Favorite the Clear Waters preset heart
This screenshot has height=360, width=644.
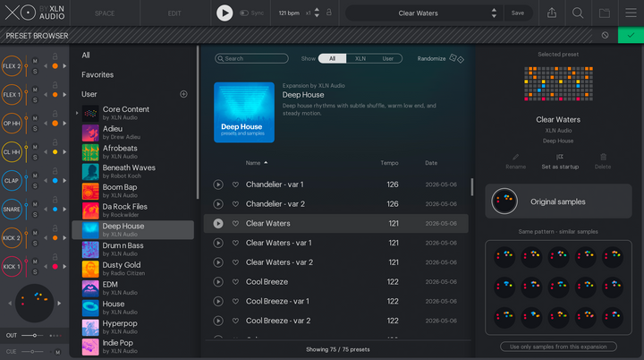coord(235,223)
